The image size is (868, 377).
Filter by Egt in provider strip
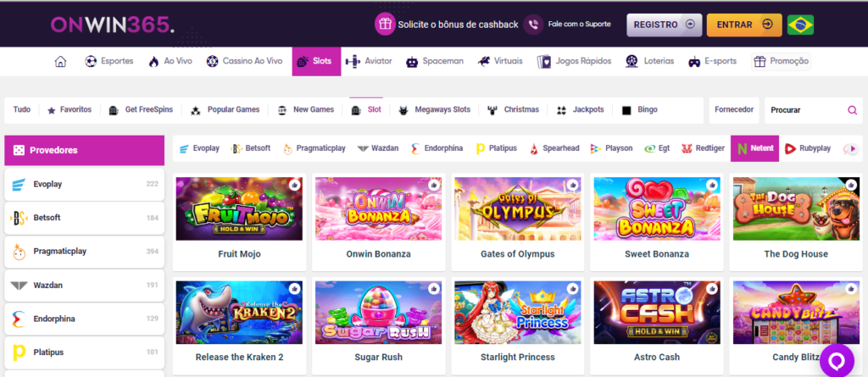pyautogui.click(x=657, y=148)
